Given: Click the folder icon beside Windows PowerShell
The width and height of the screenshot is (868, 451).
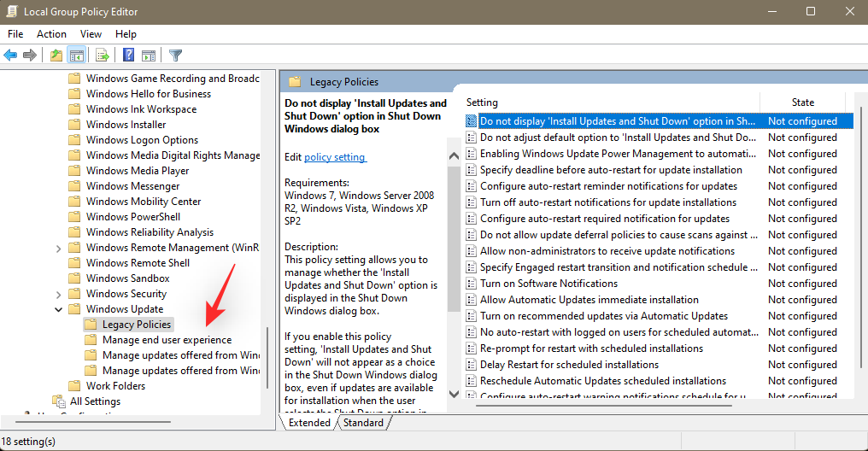Looking at the screenshot, I should [74, 217].
